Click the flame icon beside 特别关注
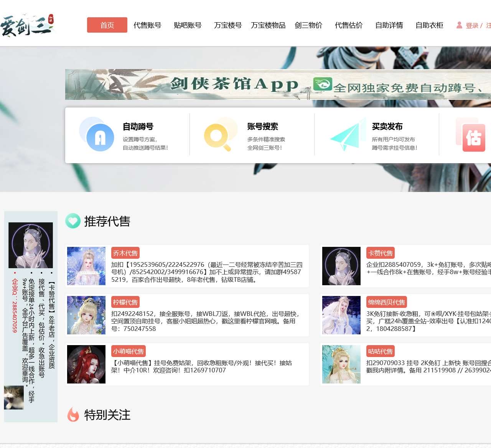The image size is (491, 448). tap(73, 414)
